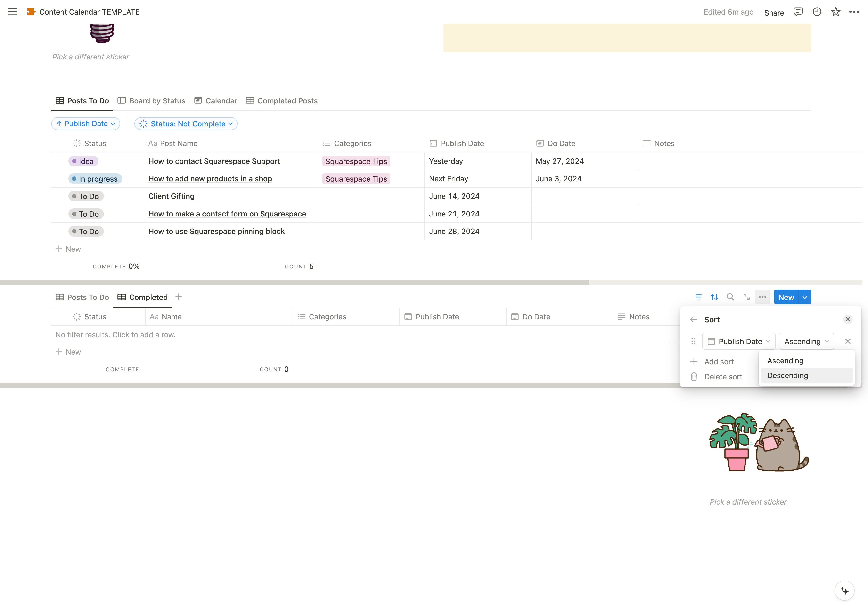Open the page comments icon

pyautogui.click(x=798, y=12)
